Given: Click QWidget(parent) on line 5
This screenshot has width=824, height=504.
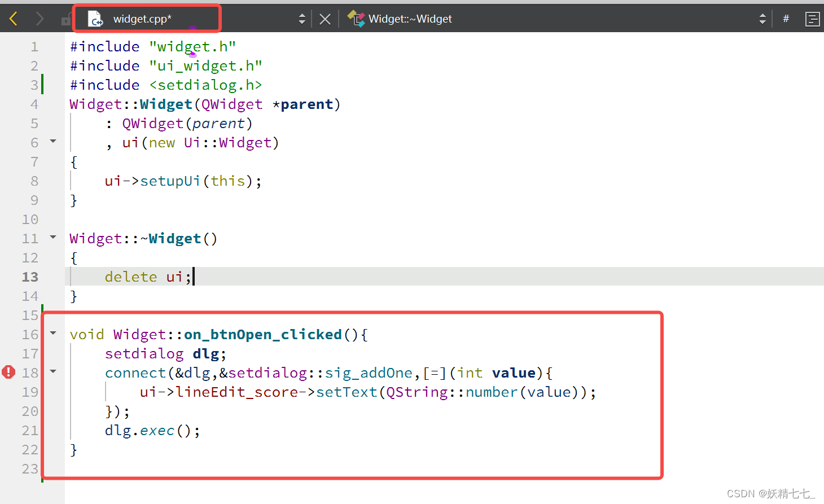Looking at the screenshot, I should tap(187, 124).
